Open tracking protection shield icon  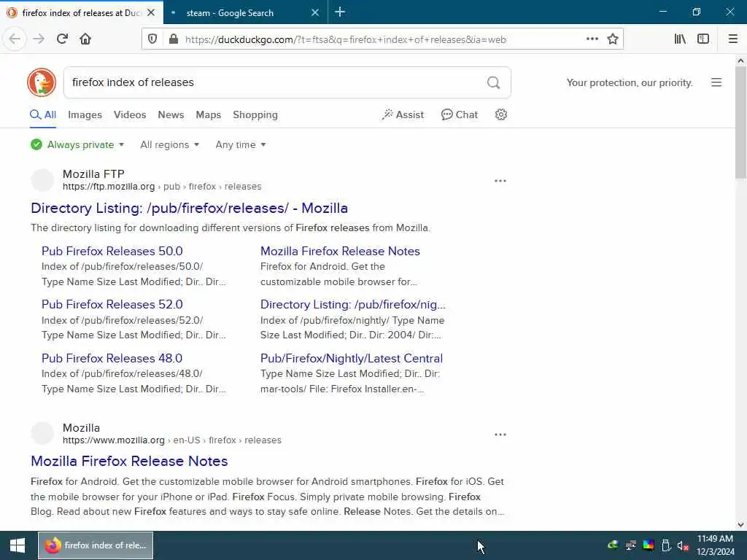(x=152, y=39)
